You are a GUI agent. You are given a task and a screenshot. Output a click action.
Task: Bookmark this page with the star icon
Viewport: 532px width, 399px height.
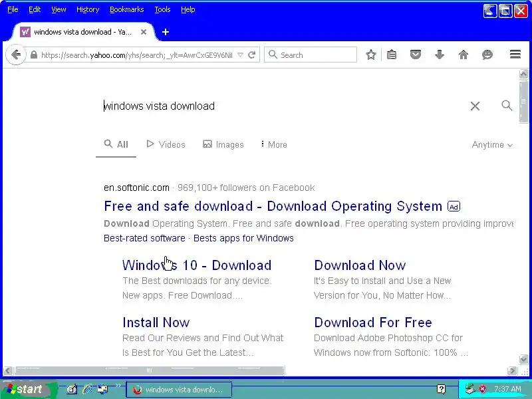(371, 55)
